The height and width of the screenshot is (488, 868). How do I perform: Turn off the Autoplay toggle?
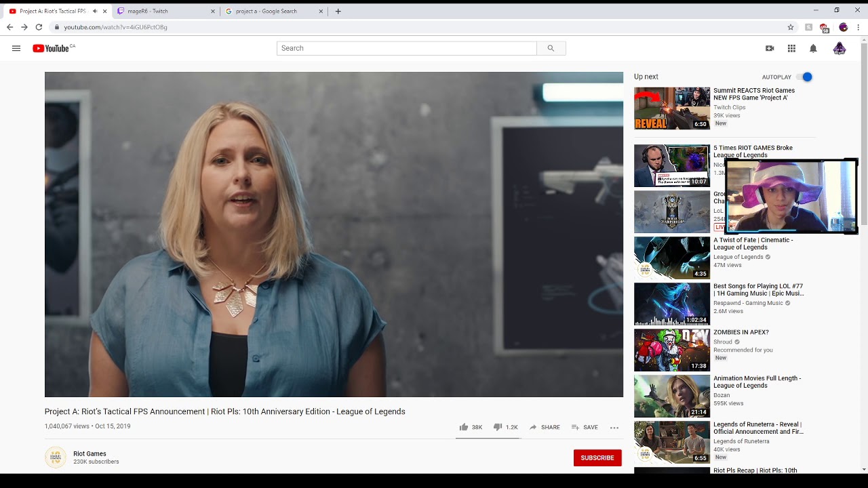coord(804,77)
